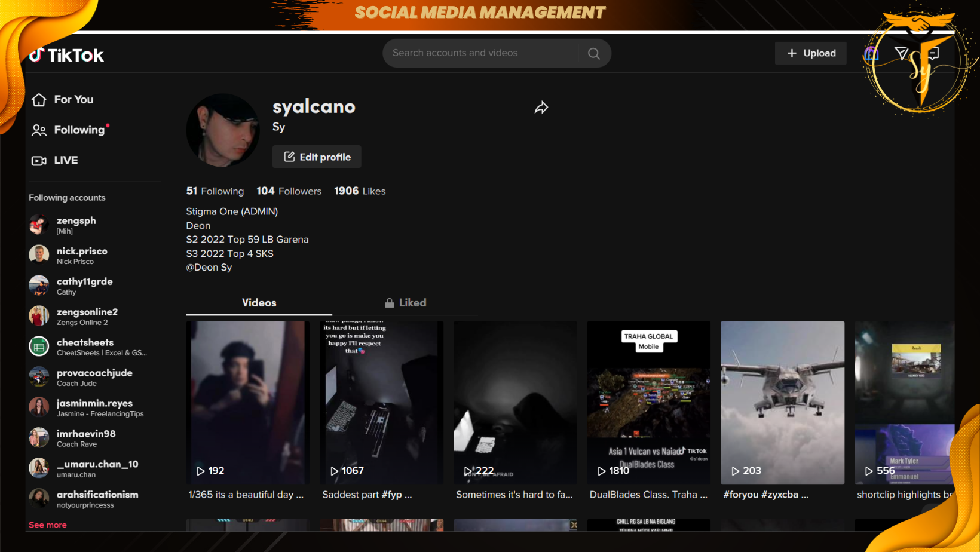Open the arahsificationism account
The width and height of the screenshot is (980, 552).
(x=84, y=499)
